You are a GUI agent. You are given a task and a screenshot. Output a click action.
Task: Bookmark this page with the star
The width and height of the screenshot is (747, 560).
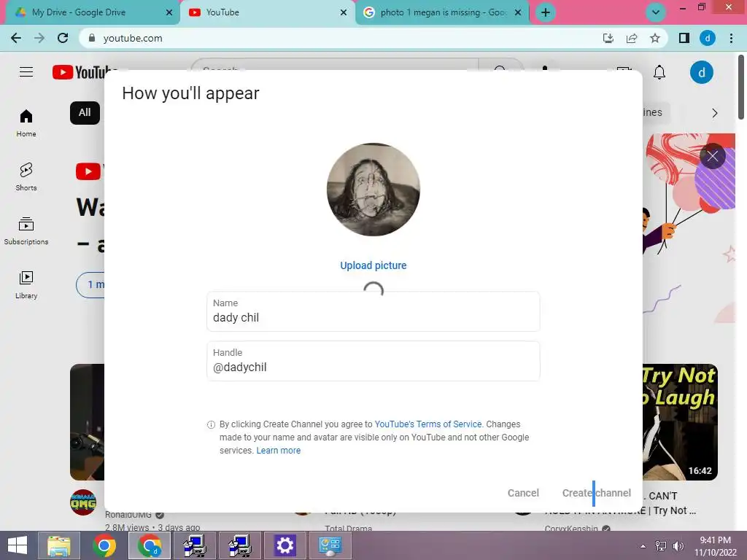(x=655, y=38)
